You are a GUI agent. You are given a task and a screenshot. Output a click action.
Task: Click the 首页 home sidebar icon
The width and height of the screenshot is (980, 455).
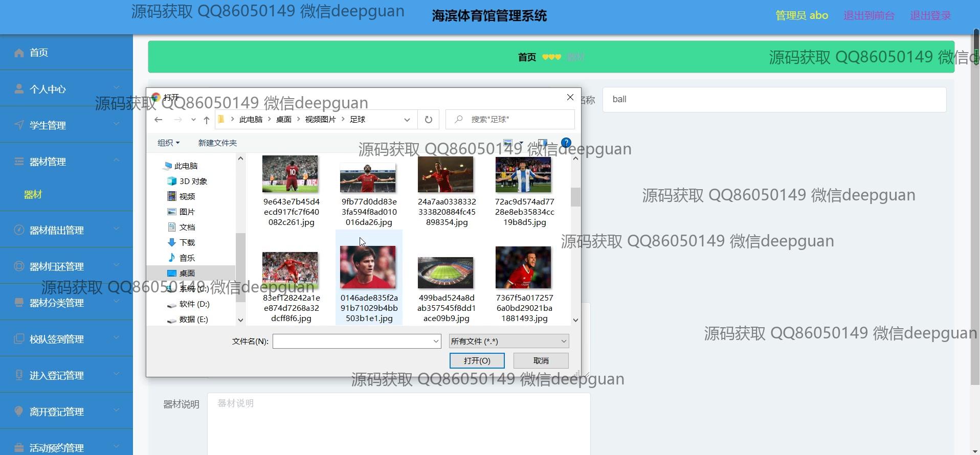pos(19,53)
